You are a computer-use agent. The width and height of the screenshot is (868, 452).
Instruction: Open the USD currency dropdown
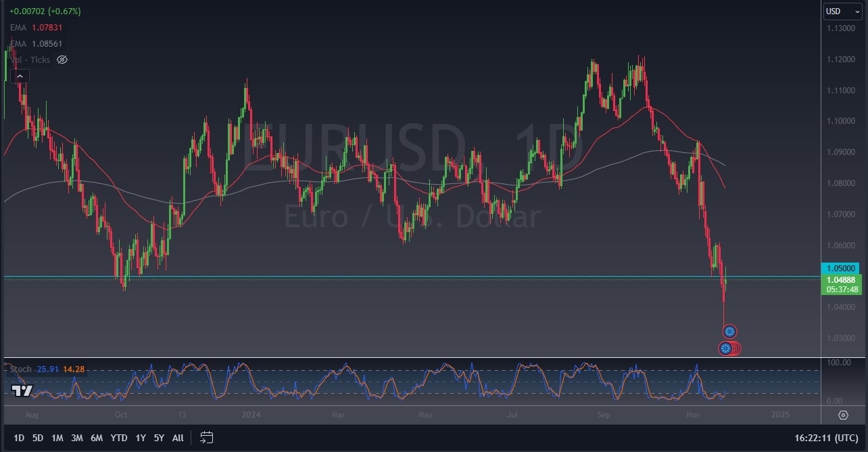842,12
